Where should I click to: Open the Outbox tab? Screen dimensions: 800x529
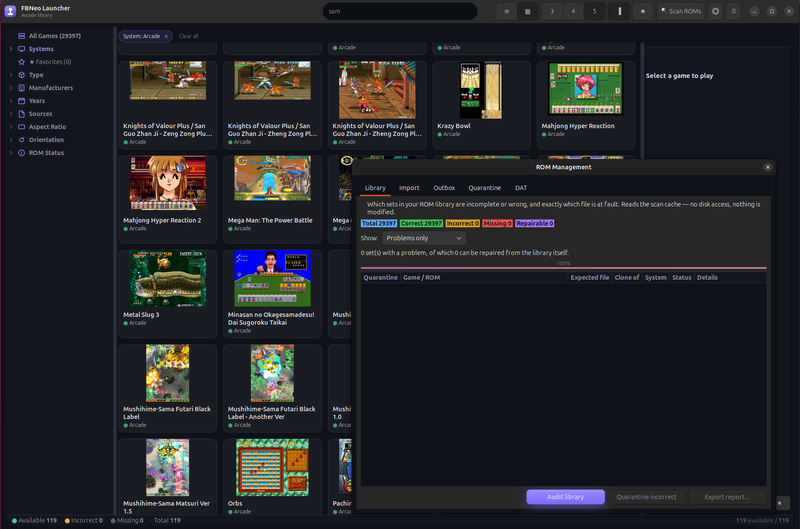(444, 188)
